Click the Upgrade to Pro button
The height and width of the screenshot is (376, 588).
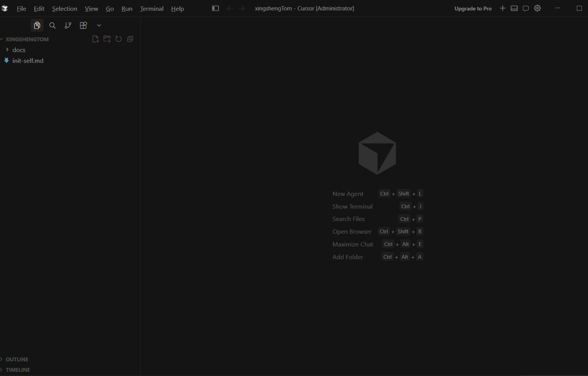click(473, 8)
